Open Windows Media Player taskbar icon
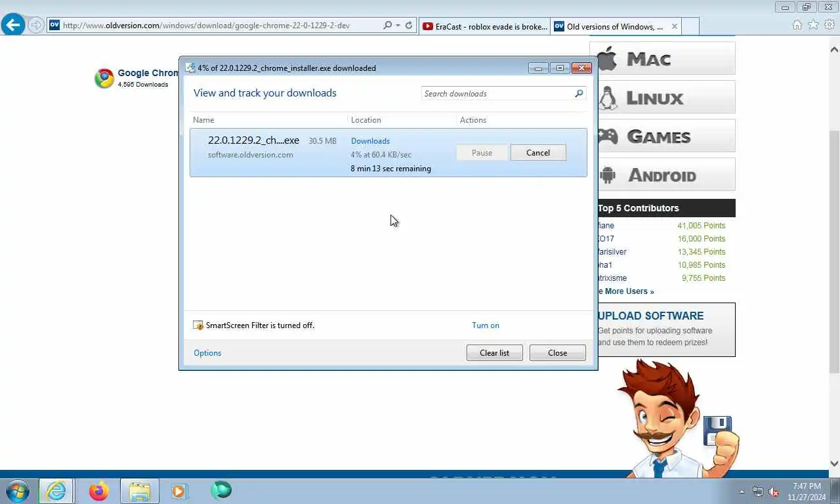This screenshot has width=840, height=504. point(179,491)
